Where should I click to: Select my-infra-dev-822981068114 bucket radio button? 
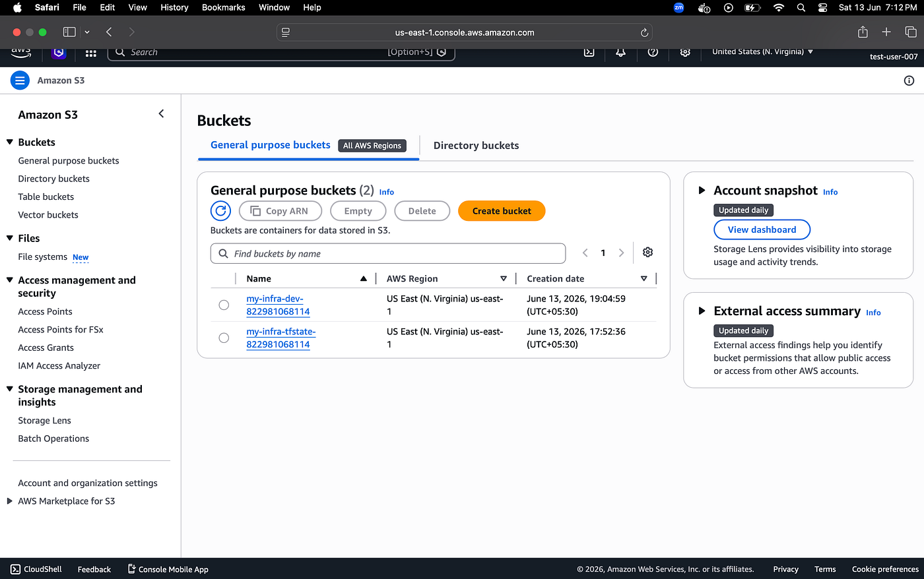tap(224, 305)
